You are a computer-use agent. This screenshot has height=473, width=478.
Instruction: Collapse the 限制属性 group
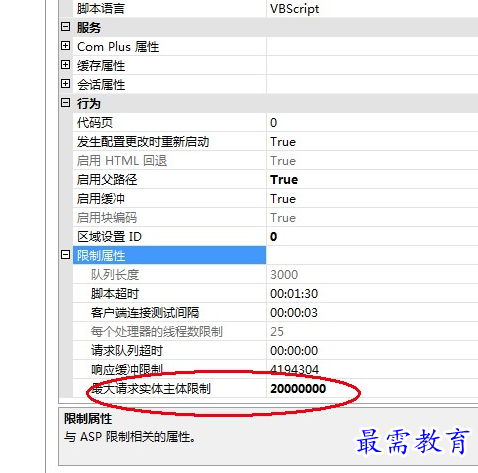(66, 255)
